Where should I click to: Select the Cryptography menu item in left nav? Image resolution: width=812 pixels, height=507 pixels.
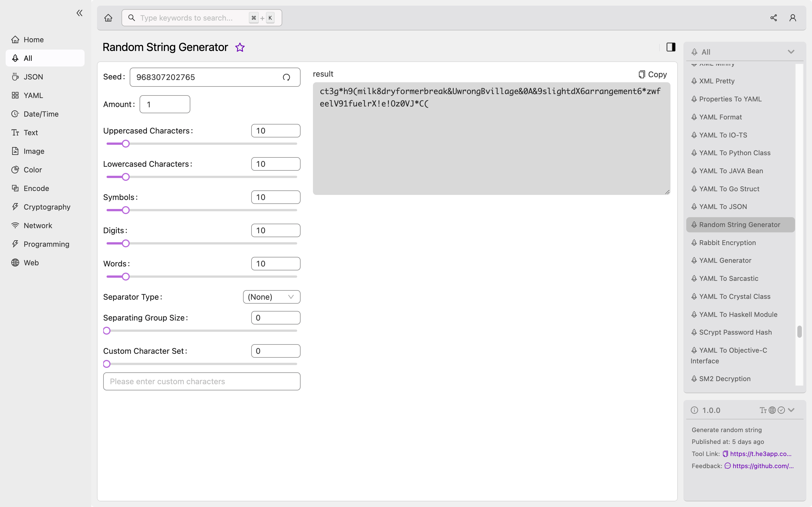(x=47, y=207)
